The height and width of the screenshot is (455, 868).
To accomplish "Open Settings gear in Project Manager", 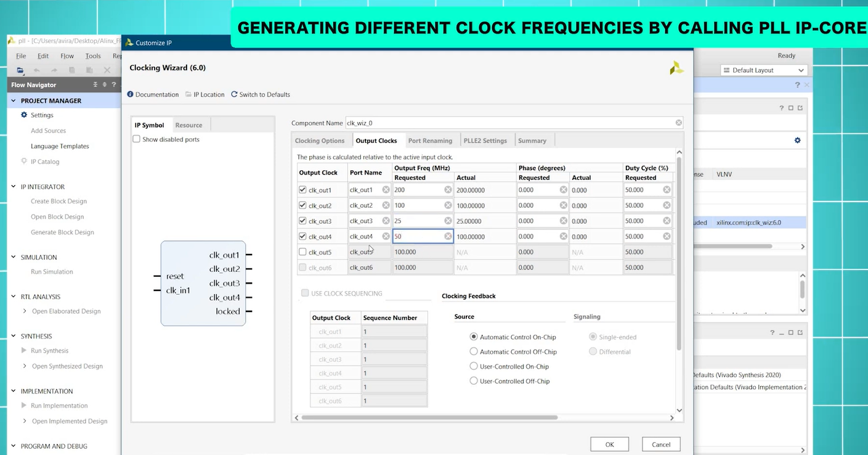I will pos(25,115).
